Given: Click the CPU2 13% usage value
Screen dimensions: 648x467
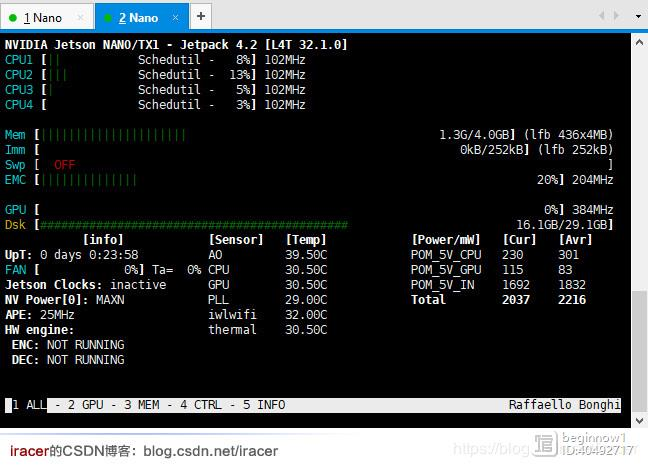Looking at the screenshot, I should point(240,75).
